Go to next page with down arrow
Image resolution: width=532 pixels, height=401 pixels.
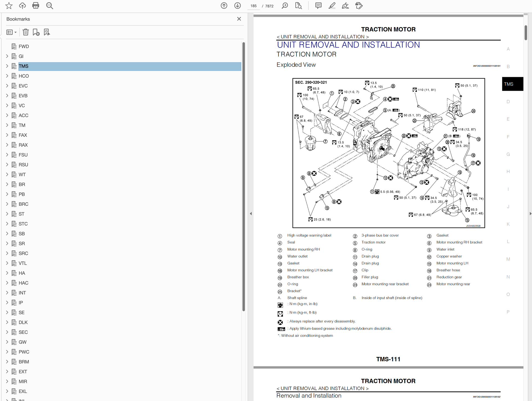237,6
